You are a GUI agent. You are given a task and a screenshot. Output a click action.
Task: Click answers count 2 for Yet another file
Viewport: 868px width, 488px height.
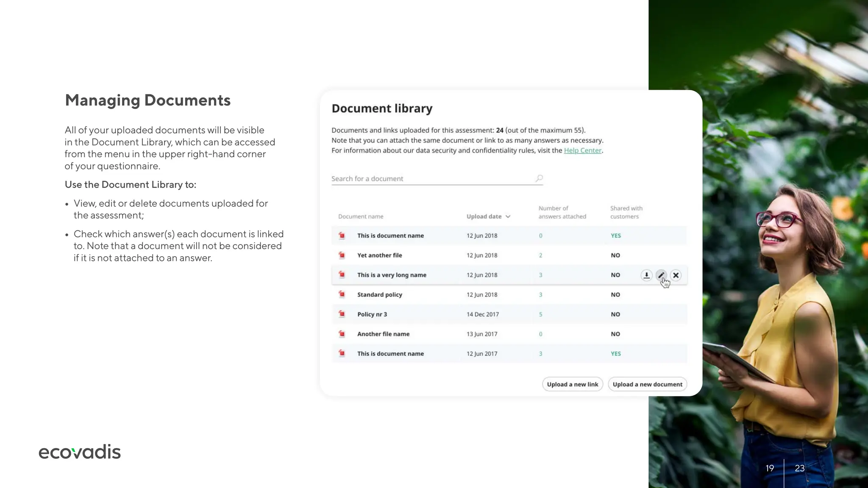click(540, 255)
